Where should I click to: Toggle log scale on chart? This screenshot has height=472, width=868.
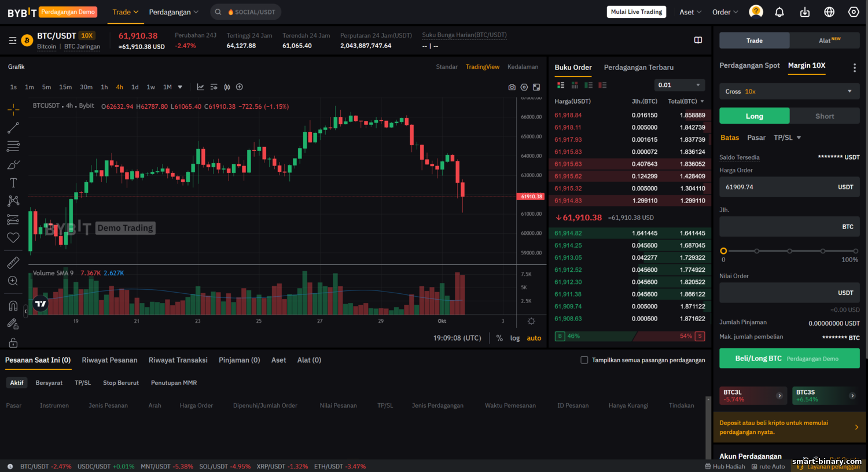[x=515, y=338]
